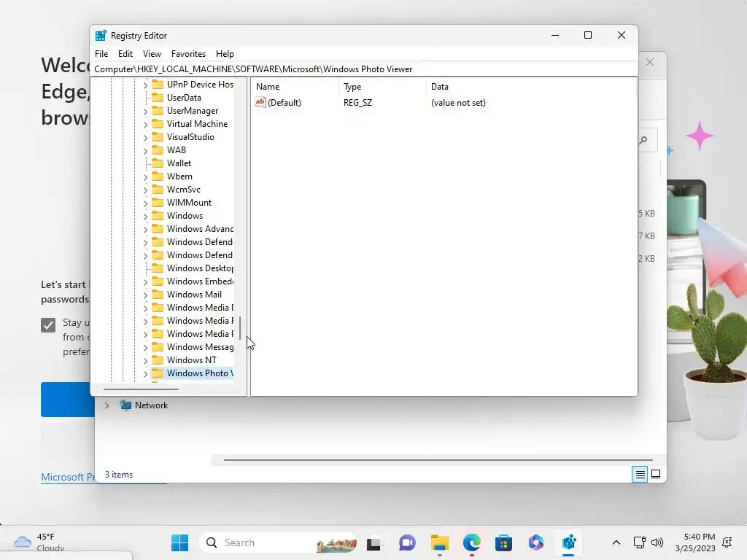Select the Windows Desktop folder icon

tap(158, 268)
